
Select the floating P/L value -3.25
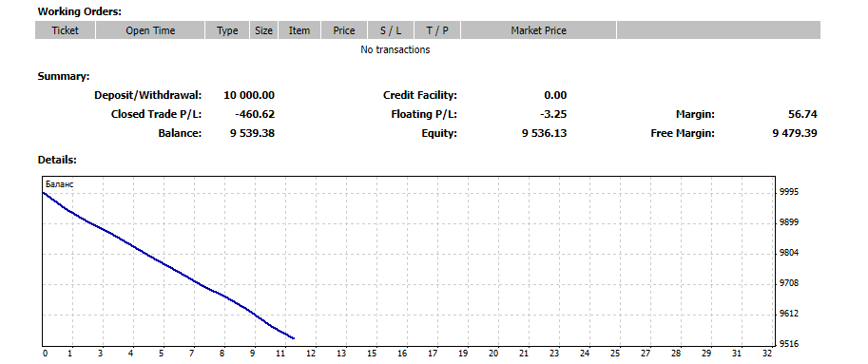coord(553,114)
